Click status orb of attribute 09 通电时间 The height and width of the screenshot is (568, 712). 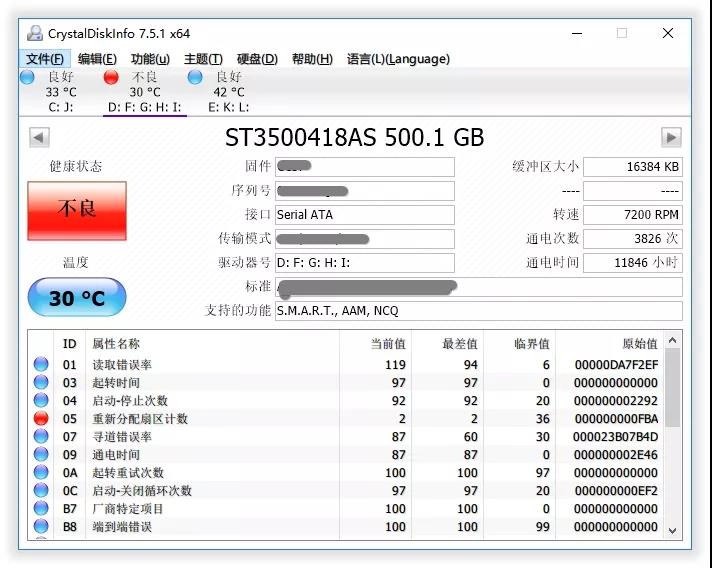pos(41,454)
